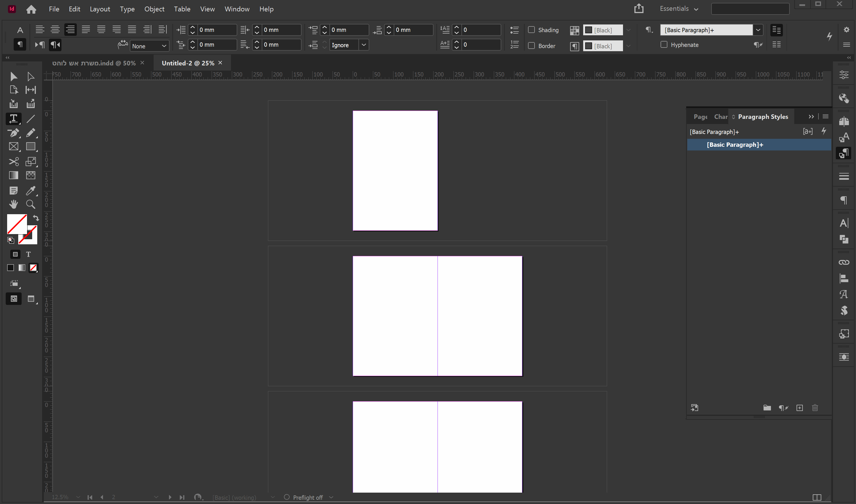Click the Preflight off status

308,497
